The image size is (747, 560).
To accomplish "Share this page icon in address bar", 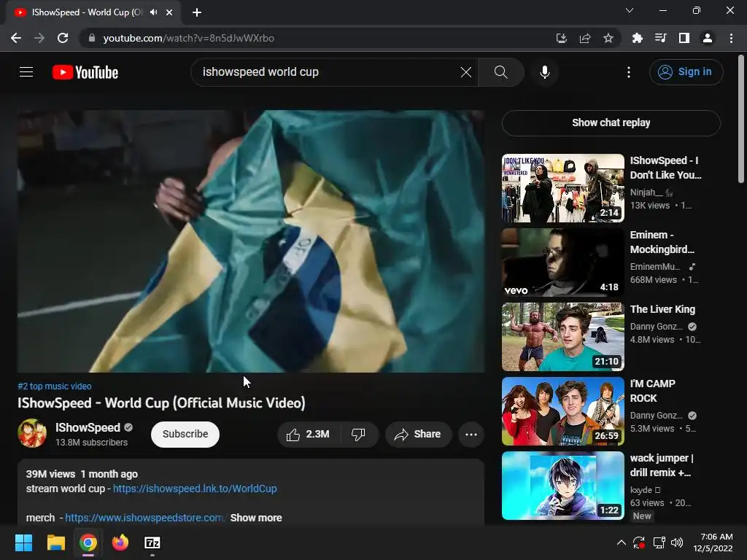I will [x=585, y=38].
